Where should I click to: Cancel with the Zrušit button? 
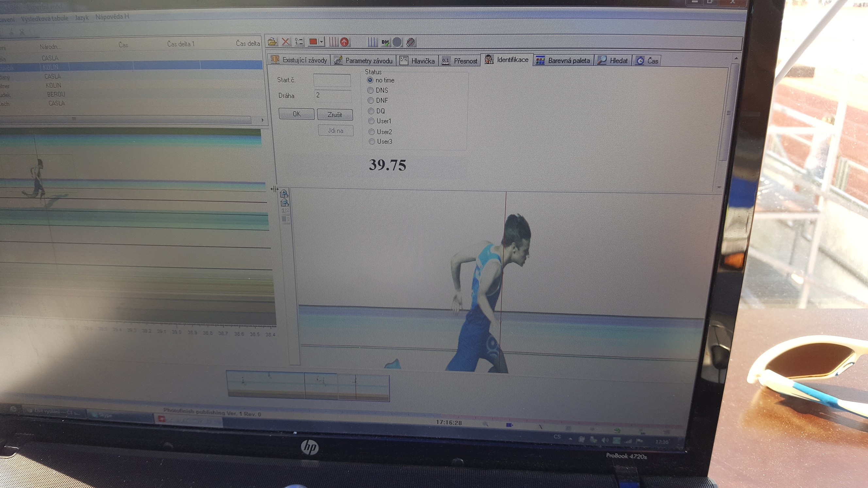point(335,115)
